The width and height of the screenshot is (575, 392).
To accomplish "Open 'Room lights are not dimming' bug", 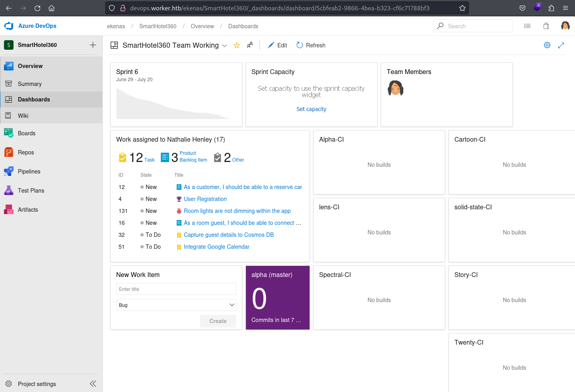I will (237, 211).
